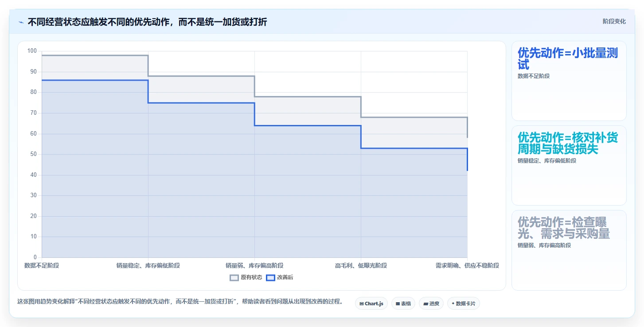The width and height of the screenshot is (644, 327).
Task: Click the lightning icon beside the title
Action: pos(21,22)
